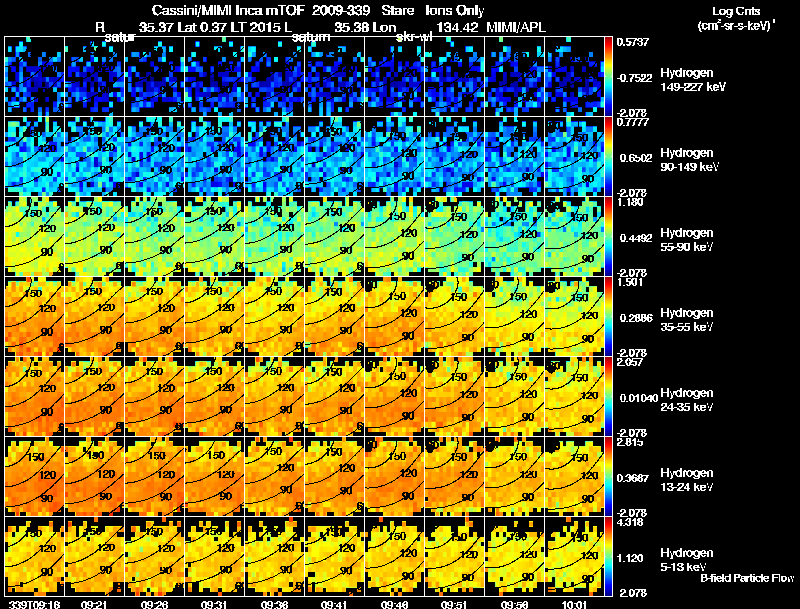Click the color bar for the 149-227 keV row
The image size is (800, 609).
608,76
